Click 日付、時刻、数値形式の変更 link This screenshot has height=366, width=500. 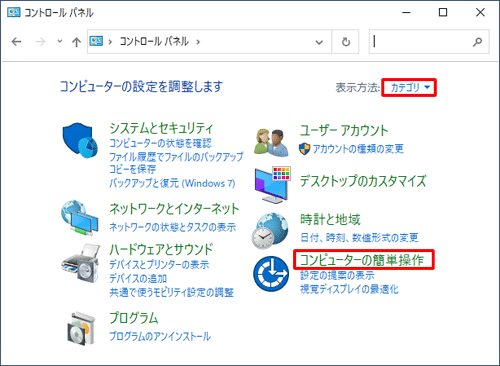coord(359,237)
